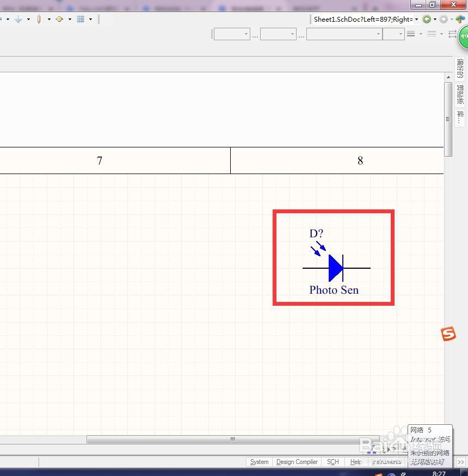The width and height of the screenshot is (468, 476).
Task: Click the vertical scrollbar thumb
Action: [448, 119]
